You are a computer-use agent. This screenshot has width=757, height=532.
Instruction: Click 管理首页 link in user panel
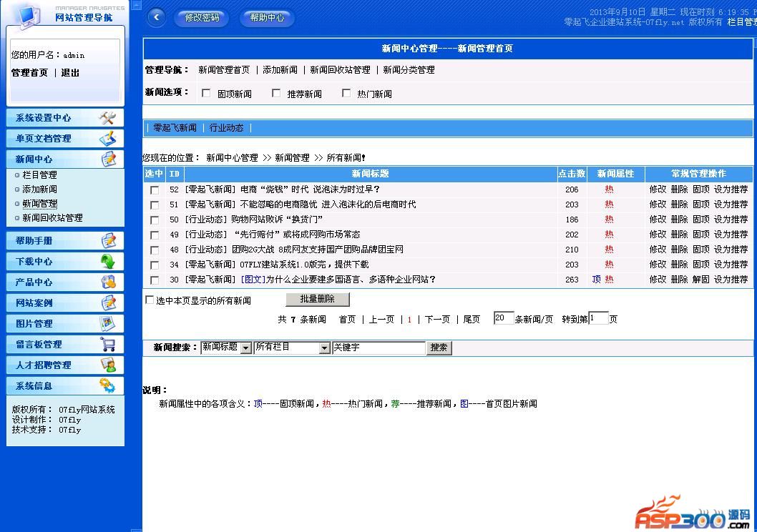[29, 73]
